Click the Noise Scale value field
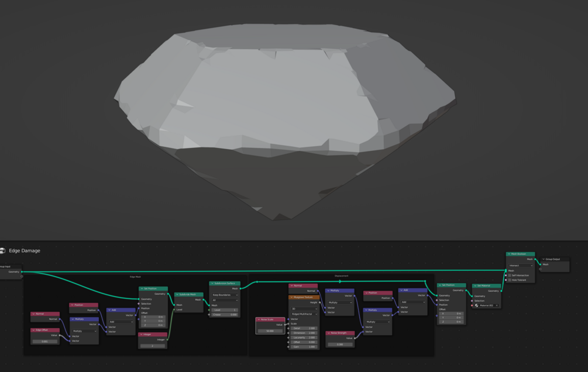This screenshot has width=588, height=372. [270, 331]
